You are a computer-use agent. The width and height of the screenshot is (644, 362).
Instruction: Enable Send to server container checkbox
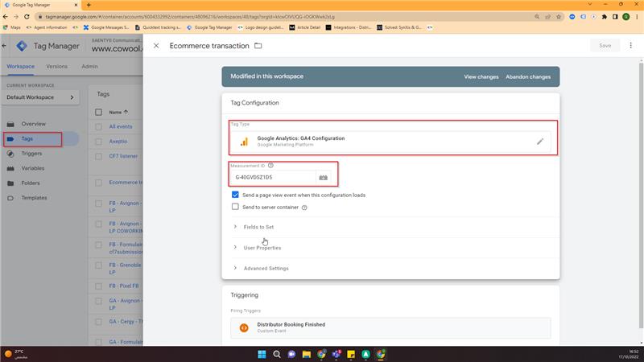(x=235, y=207)
